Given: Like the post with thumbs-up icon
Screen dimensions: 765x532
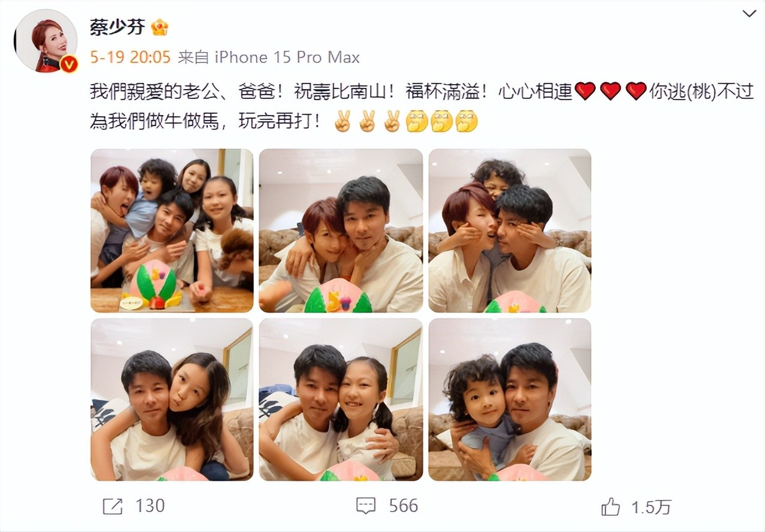Looking at the screenshot, I should point(610,507).
